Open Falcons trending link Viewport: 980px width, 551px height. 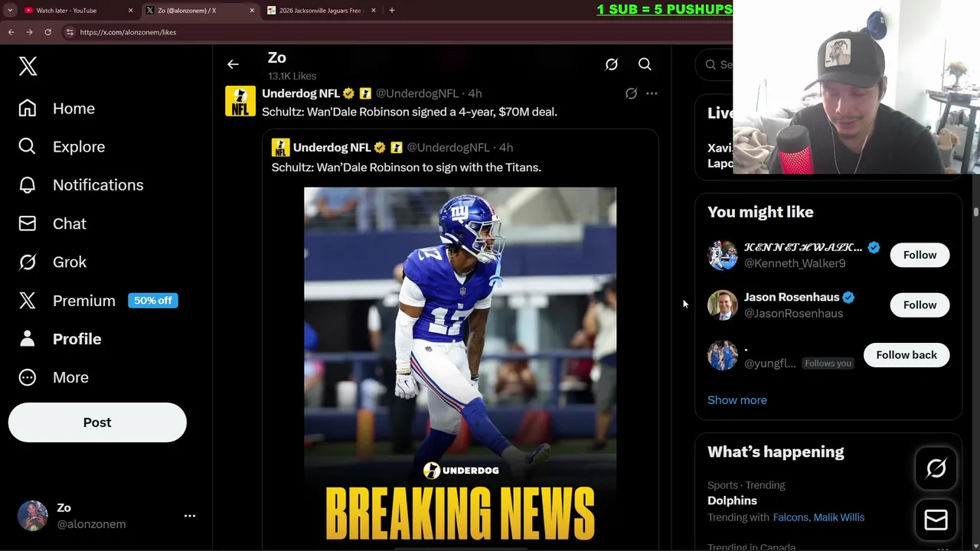(790, 517)
